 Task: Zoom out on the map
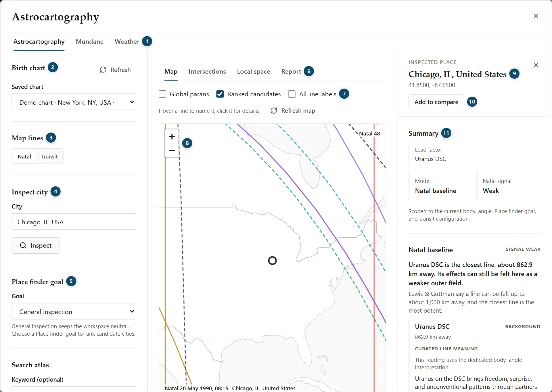172,150
